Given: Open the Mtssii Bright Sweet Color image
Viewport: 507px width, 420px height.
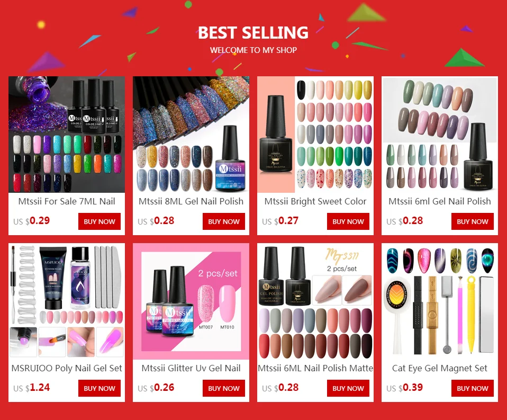Looking at the screenshot, I should (x=315, y=135).
